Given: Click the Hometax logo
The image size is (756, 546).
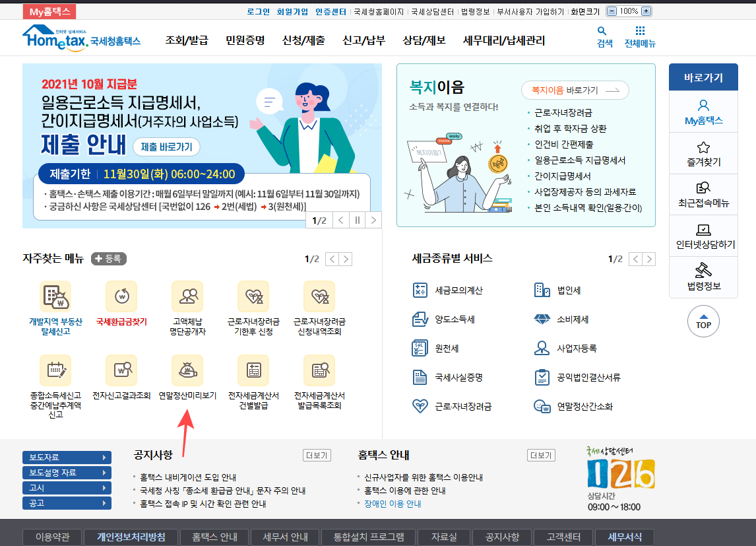Looking at the screenshot, I should point(82,37).
